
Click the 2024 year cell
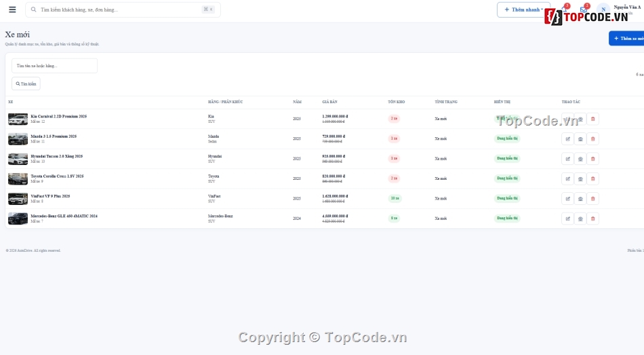pyautogui.click(x=296, y=219)
